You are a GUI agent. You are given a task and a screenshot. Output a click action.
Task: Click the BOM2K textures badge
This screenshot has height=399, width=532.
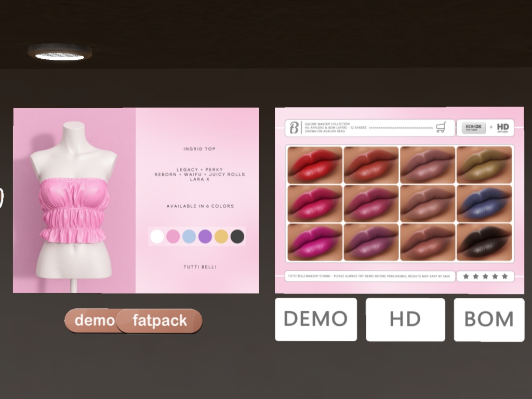pos(473,128)
